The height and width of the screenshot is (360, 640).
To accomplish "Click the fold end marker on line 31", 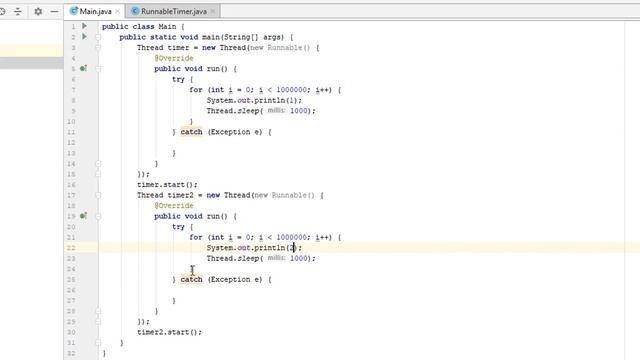I will tap(98, 343).
